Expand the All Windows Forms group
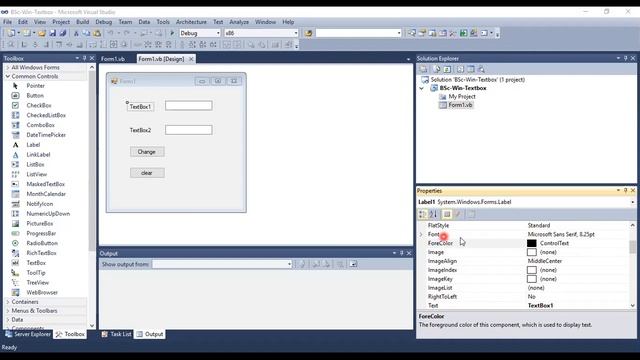640x360 pixels. pyautogui.click(x=8, y=67)
